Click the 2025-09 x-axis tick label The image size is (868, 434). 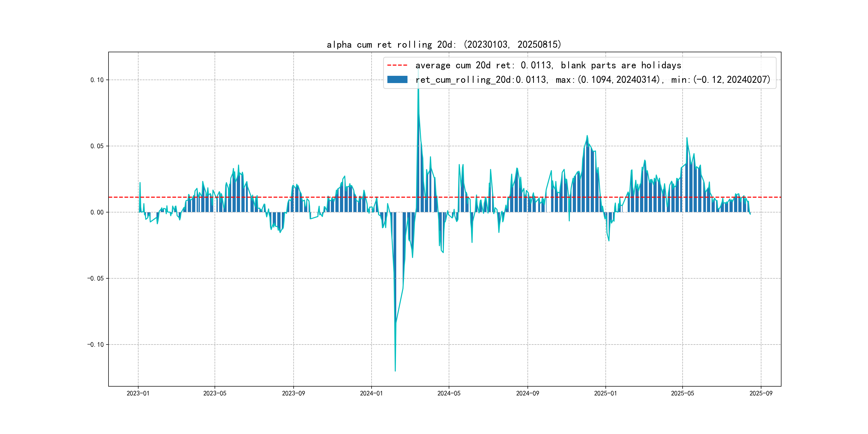click(x=761, y=393)
